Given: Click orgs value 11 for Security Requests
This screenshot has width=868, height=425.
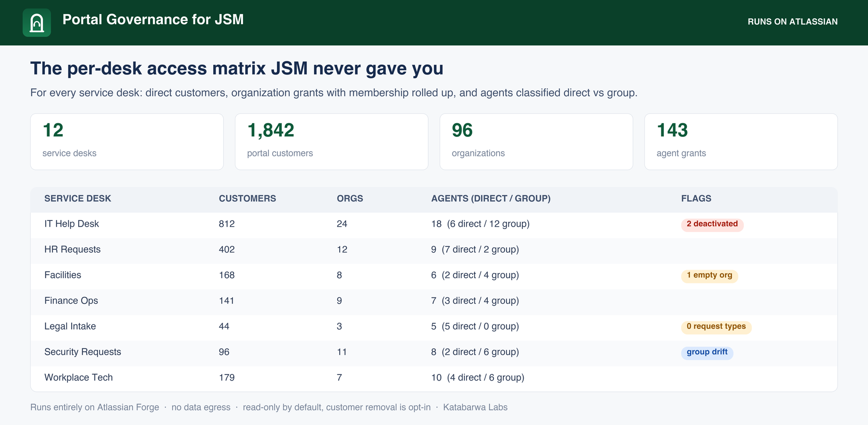Looking at the screenshot, I should click(342, 352).
